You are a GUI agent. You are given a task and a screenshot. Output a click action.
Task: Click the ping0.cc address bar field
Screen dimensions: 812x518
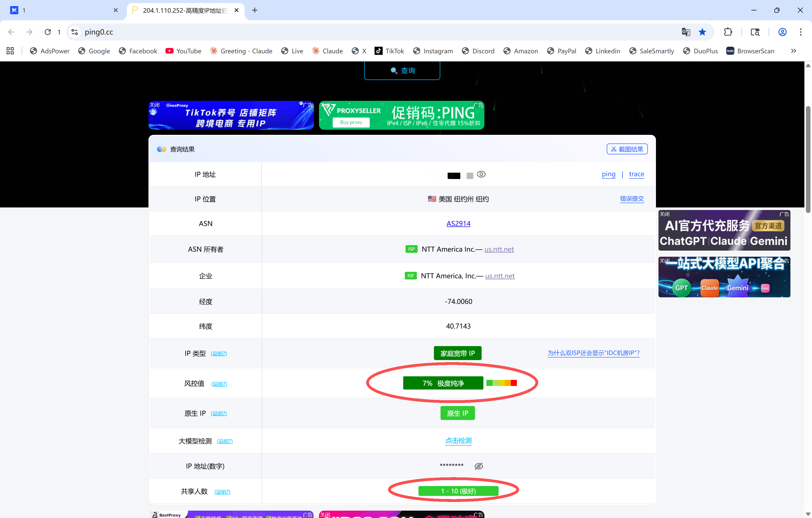tap(371, 32)
